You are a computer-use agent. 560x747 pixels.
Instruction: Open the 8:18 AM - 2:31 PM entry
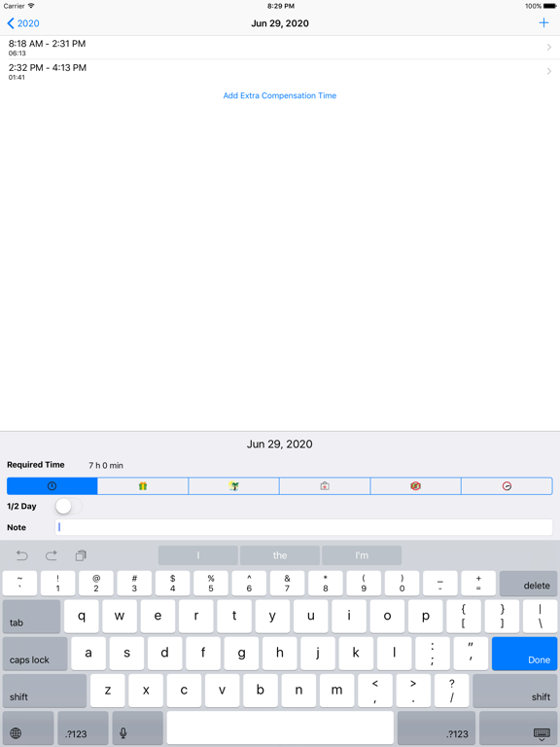280,47
